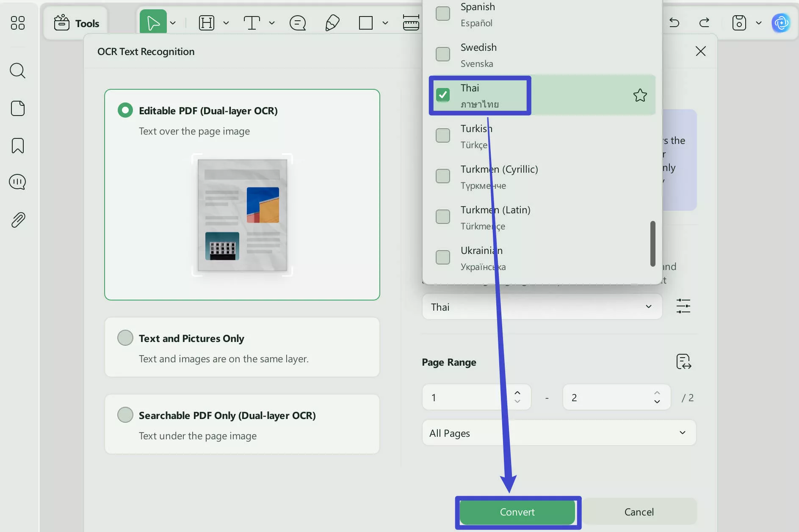799x532 pixels.
Task: Select Editable PDF (Dual-layer OCR) option
Action: [125, 110]
